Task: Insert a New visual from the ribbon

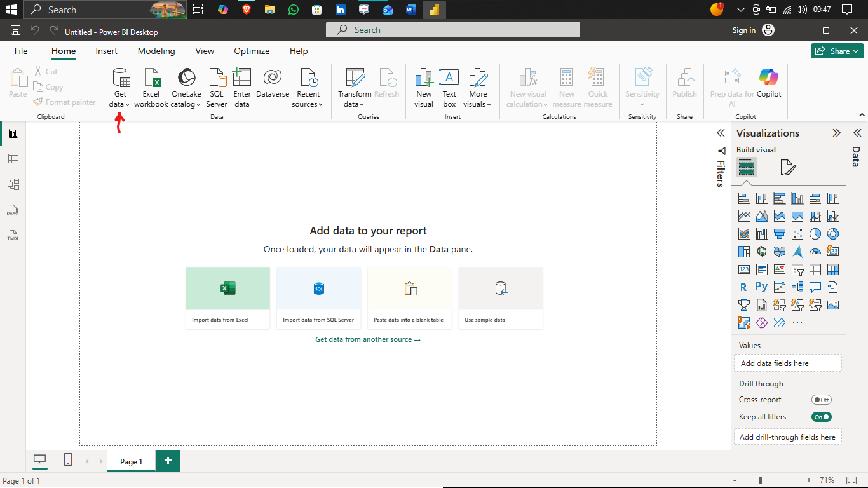Action: click(x=424, y=88)
